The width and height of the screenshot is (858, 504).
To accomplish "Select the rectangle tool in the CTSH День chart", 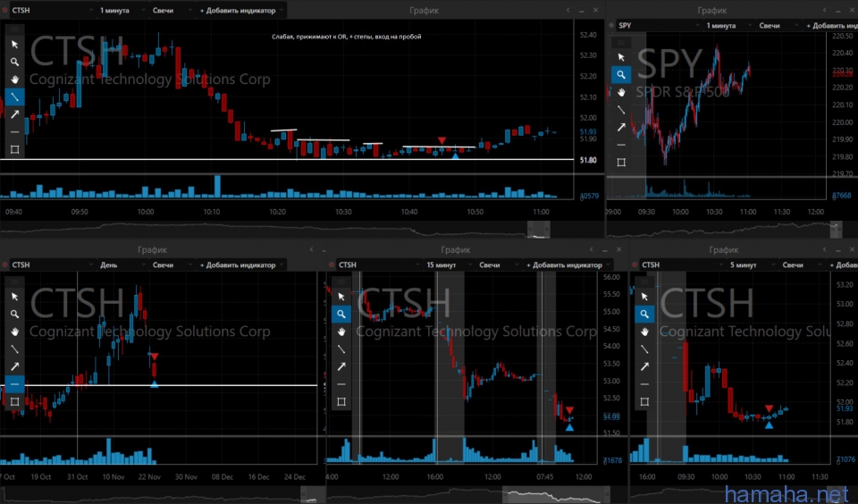I will [15, 401].
